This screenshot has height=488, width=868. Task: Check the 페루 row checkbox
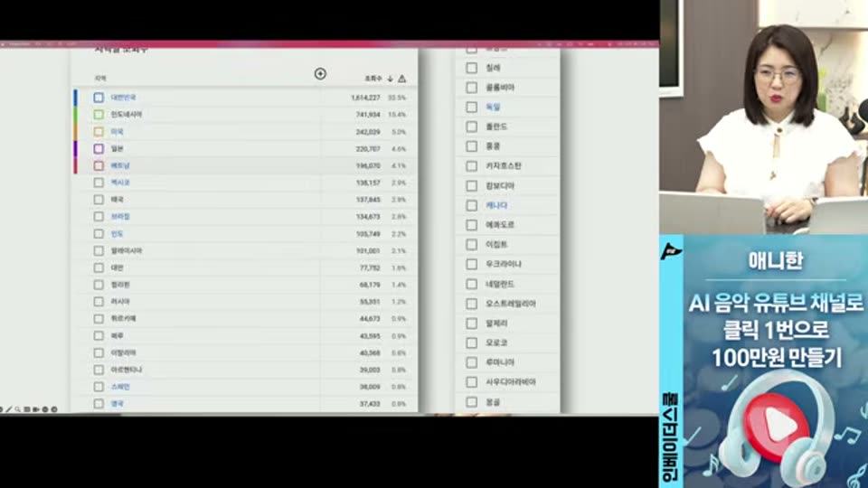point(99,336)
